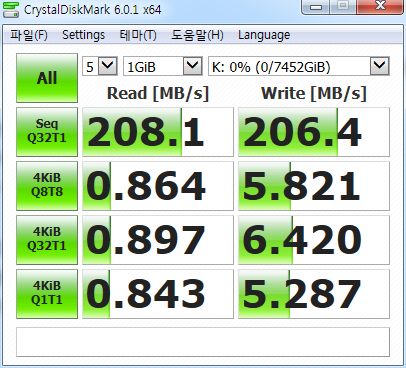Open the 파일(F) menu
This screenshot has height=368, width=406.
(29, 35)
